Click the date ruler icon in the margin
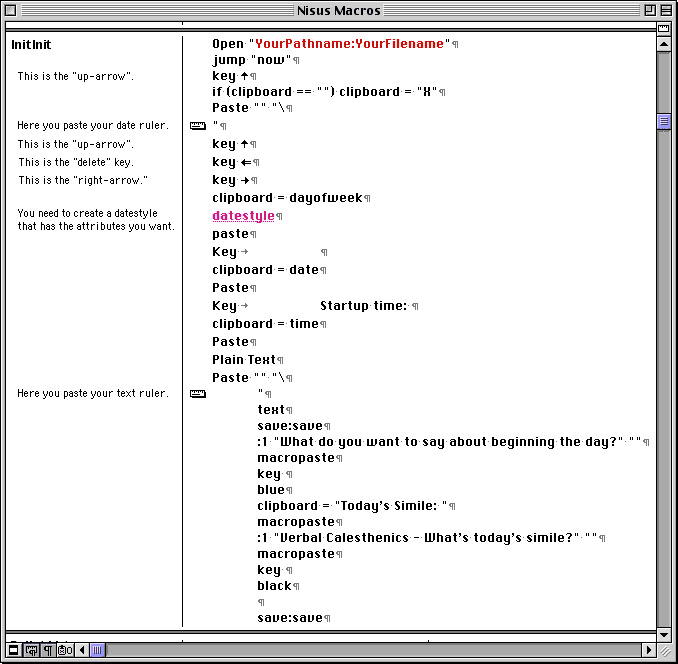 (197, 126)
